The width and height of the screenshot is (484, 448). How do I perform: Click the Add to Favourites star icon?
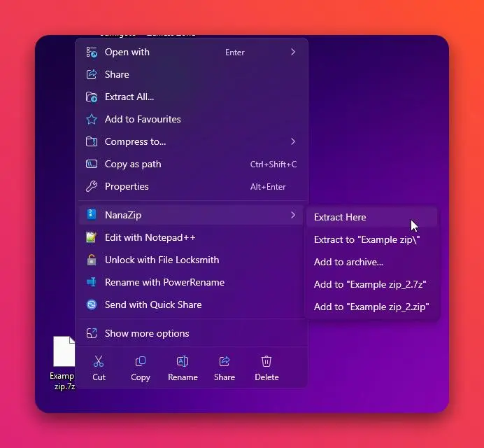click(92, 119)
